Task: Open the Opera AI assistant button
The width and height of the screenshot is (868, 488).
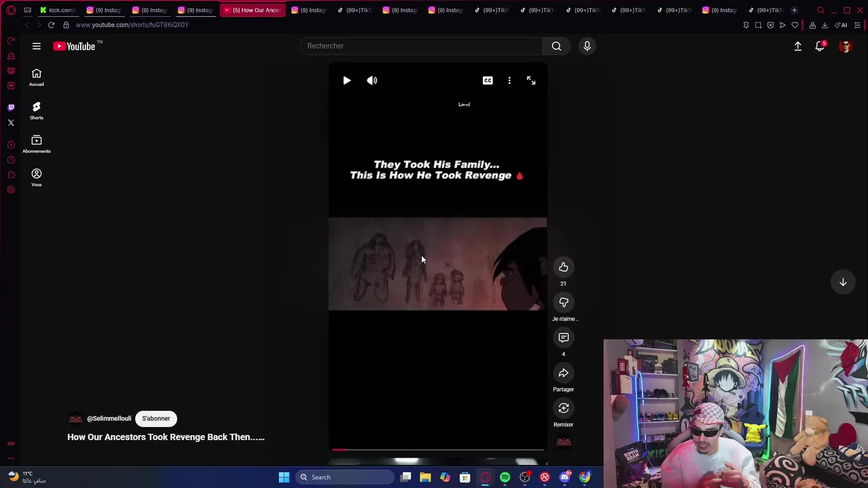Action: [842, 25]
